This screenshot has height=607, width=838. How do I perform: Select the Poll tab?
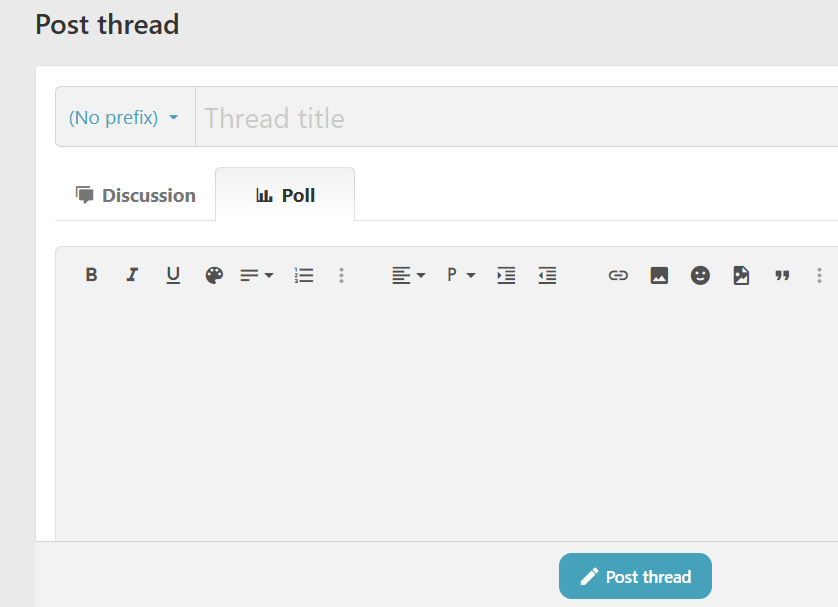[286, 195]
